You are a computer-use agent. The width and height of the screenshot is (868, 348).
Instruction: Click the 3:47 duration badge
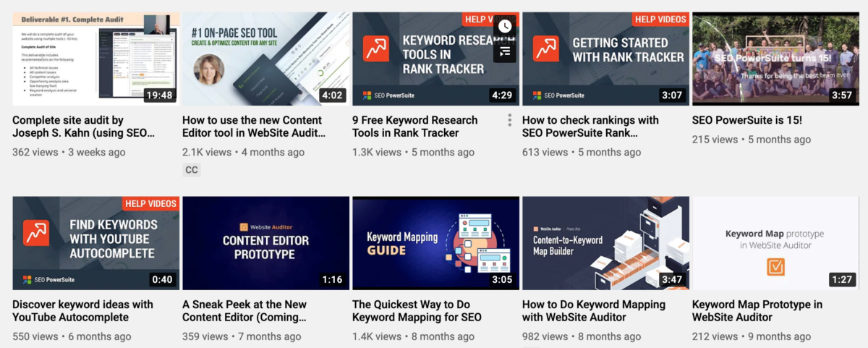[672, 279]
